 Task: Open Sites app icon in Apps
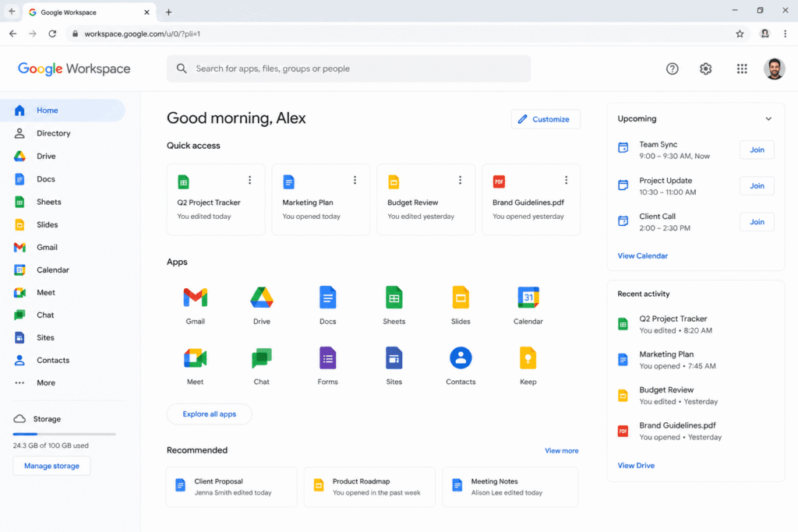coord(394,358)
